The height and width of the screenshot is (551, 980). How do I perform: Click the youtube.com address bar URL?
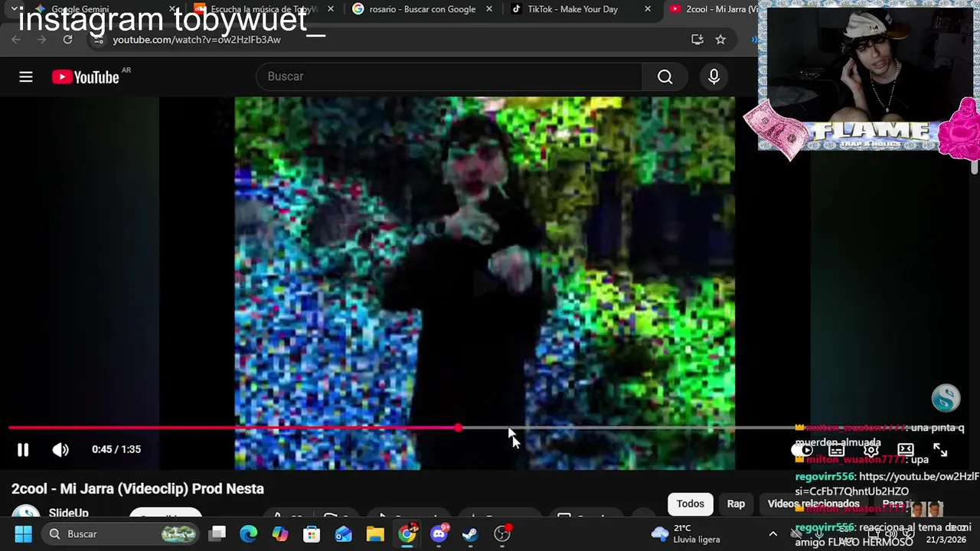tap(197, 40)
